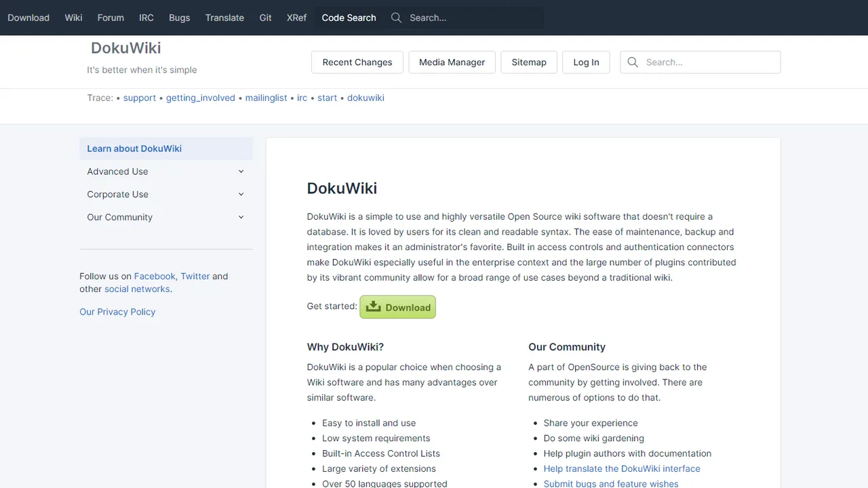The width and height of the screenshot is (868, 488).
Task: Click the Log In button
Action: coord(586,62)
